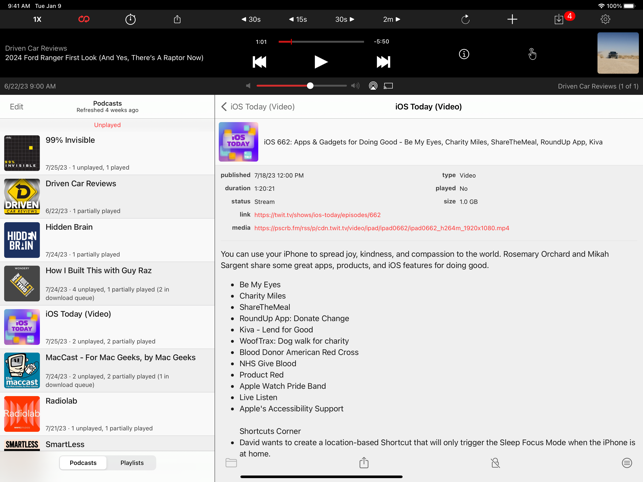
Task: Tap Edit in the podcasts list
Action: (16, 107)
